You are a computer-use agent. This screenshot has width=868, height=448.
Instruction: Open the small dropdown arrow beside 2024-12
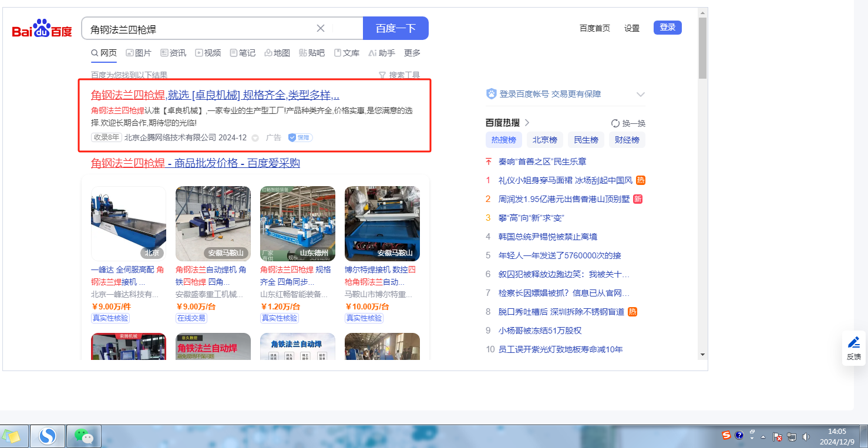click(255, 138)
